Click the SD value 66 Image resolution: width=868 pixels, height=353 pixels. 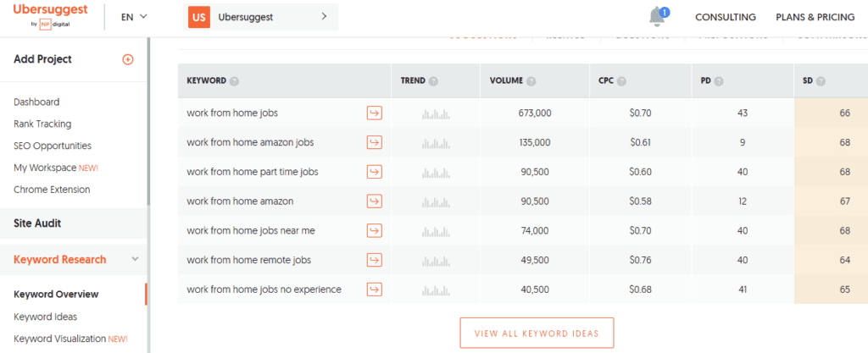pyautogui.click(x=845, y=113)
